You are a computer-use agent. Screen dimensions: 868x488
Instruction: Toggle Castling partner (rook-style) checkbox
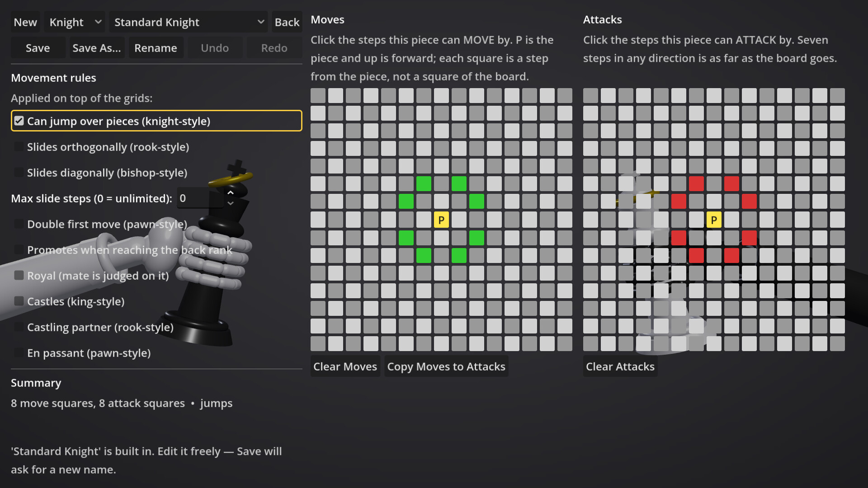(156, 327)
